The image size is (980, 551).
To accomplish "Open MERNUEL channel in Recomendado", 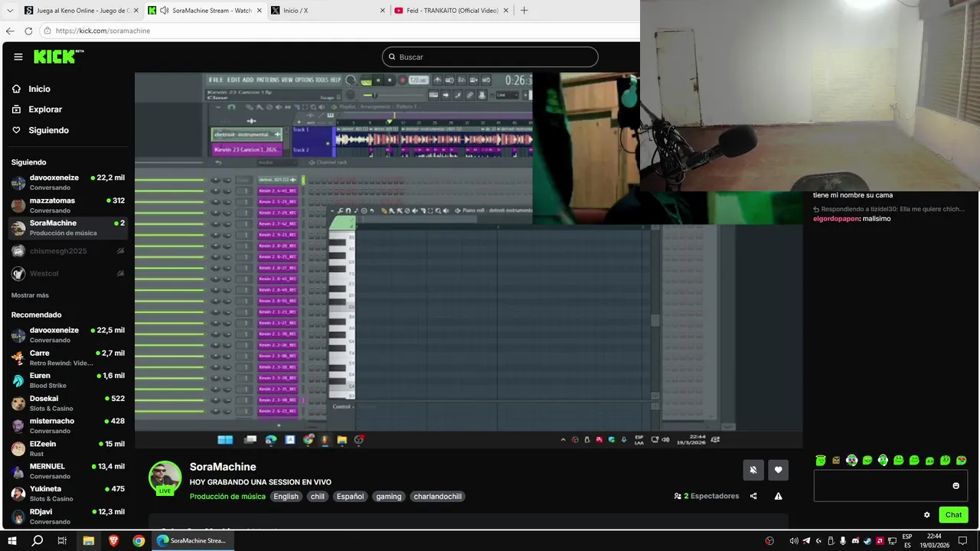I will pos(68,471).
